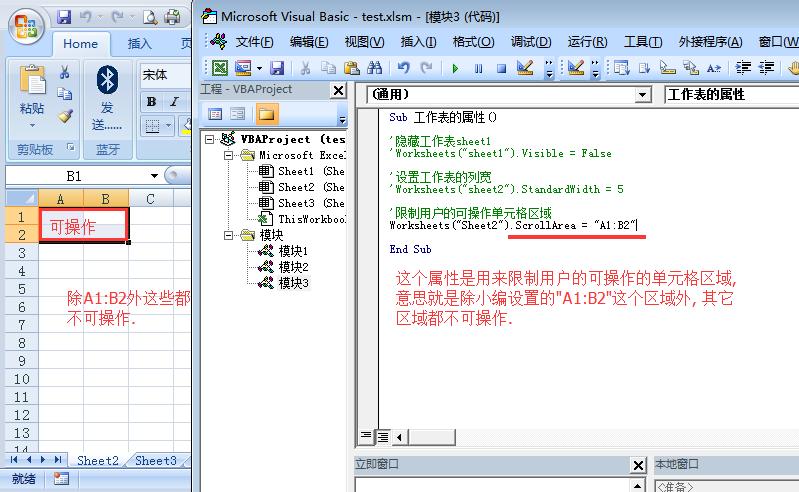The image size is (799, 492).
Task: Collapse the VBAProject tree root
Action: pos(209,139)
